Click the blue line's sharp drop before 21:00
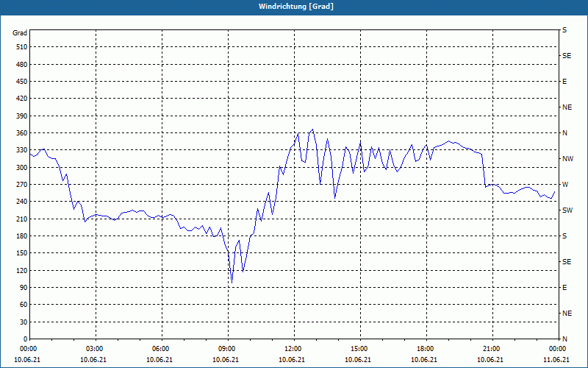The height and width of the screenshot is (368, 588). pyautogui.click(x=484, y=171)
